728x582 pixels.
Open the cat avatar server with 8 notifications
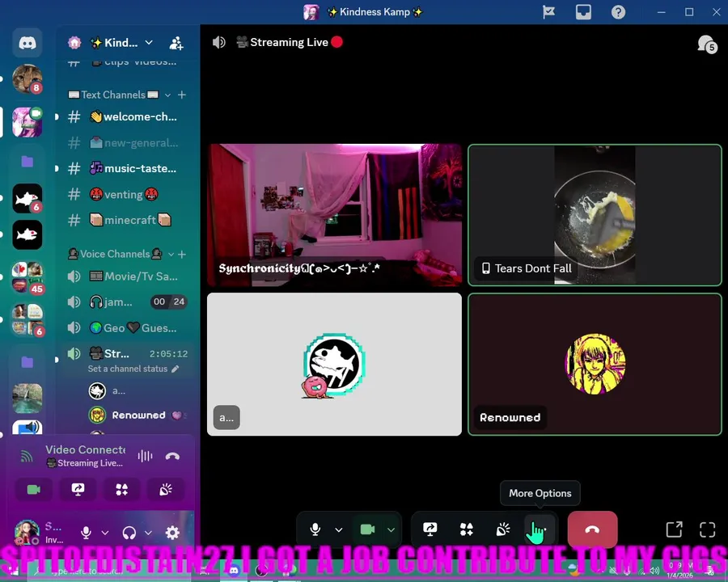click(27, 79)
